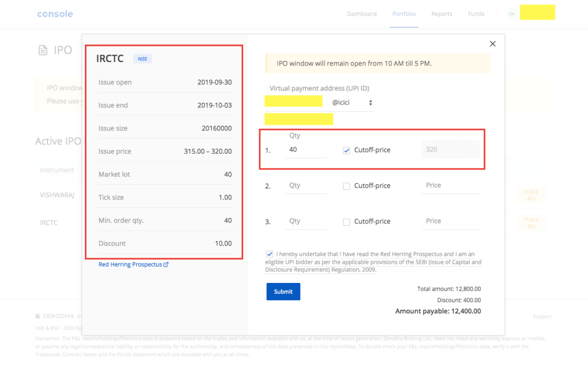Image resolution: width=588 pixels, height=368 pixels.
Task: Click VISHWARAJ in the background IPO list
Action: coord(57,195)
